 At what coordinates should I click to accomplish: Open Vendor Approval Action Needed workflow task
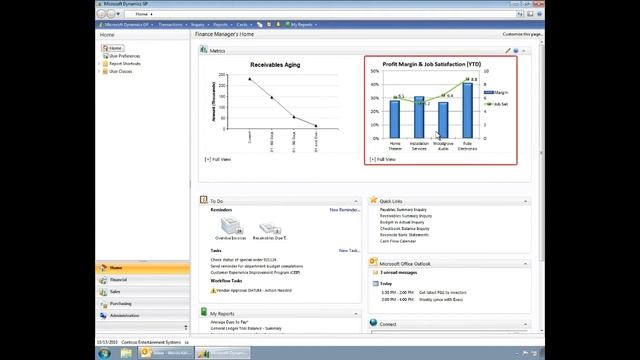[254, 291]
